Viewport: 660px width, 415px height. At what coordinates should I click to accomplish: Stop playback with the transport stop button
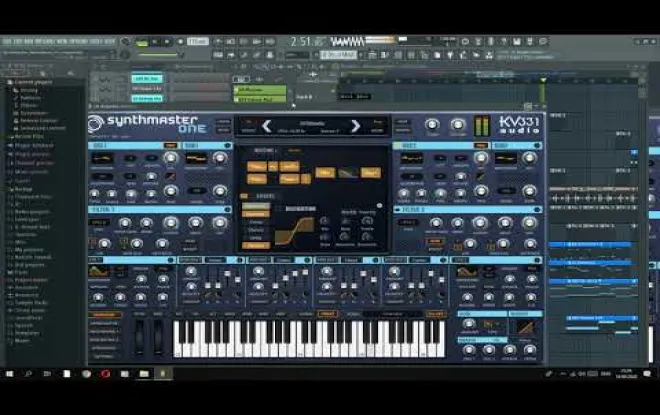coord(167,42)
